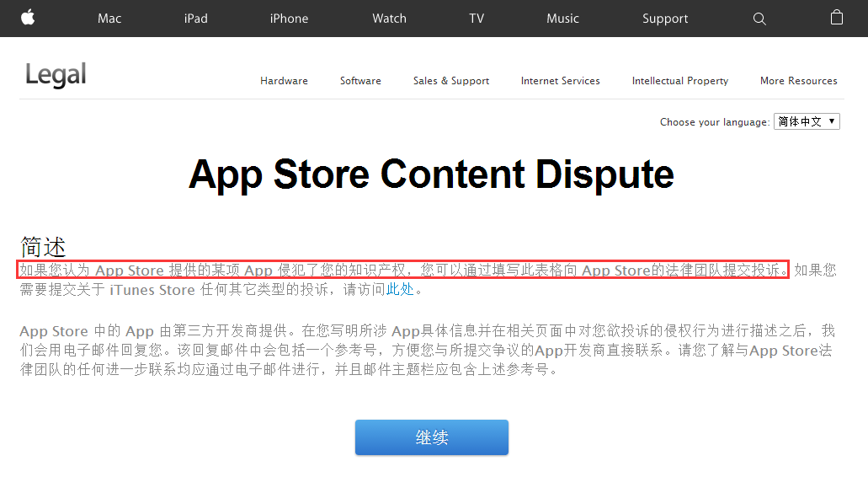Open Sales & Support legal tab
The image size is (868, 477).
[x=451, y=81]
